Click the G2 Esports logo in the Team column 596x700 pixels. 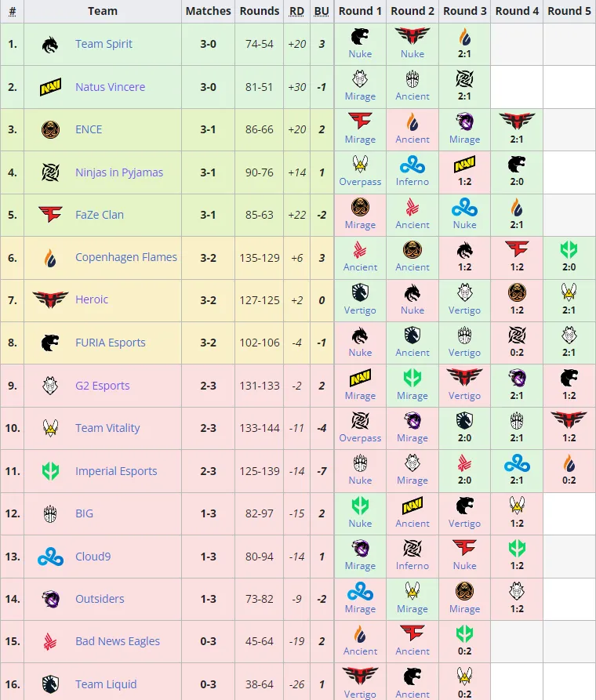click(50, 386)
